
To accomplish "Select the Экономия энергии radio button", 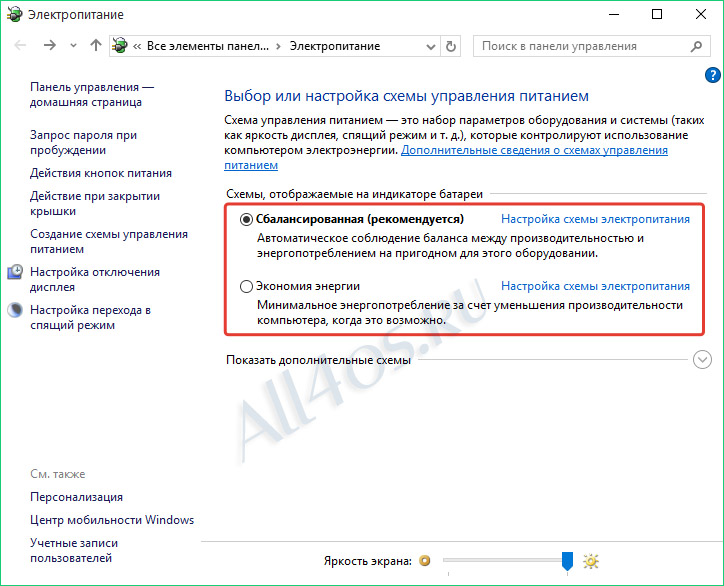I will 246,286.
